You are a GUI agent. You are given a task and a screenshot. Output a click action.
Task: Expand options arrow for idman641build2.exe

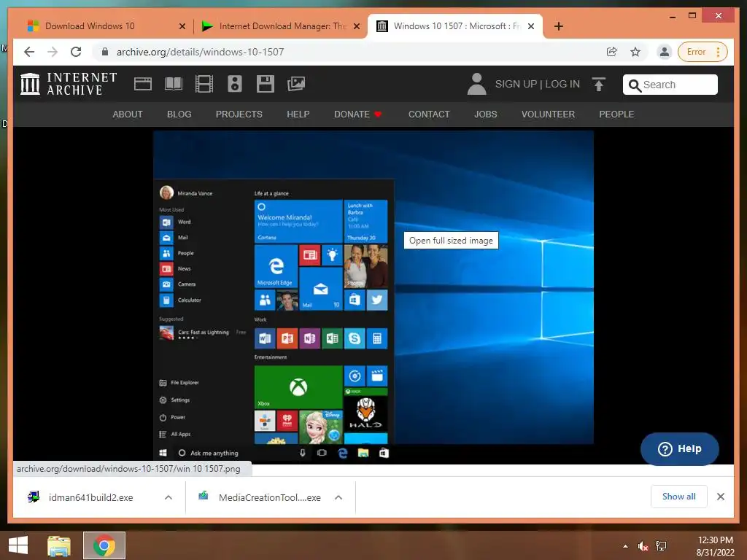169,497
